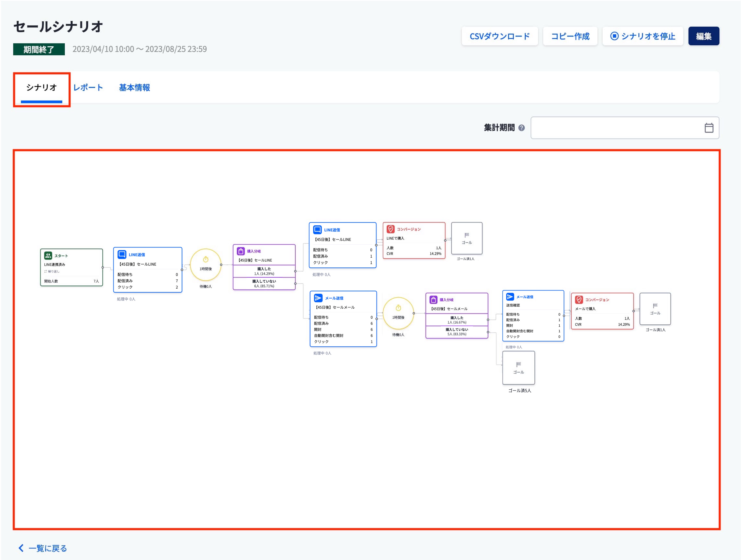Image resolution: width=741 pixels, height=560 pixels.
Task: Click the CSVダウンロード button
Action: pyautogui.click(x=499, y=36)
